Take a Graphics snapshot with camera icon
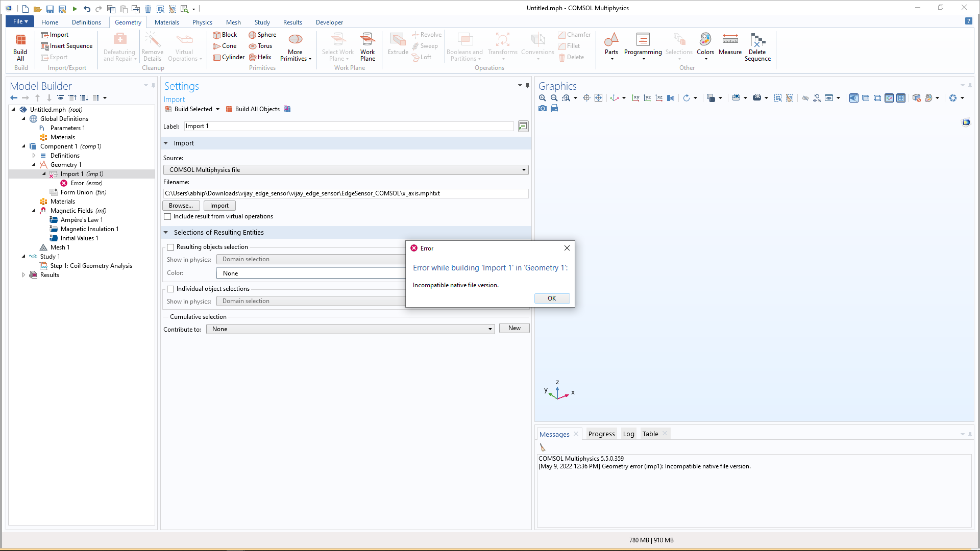The image size is (980, 551). click(543, 109)
